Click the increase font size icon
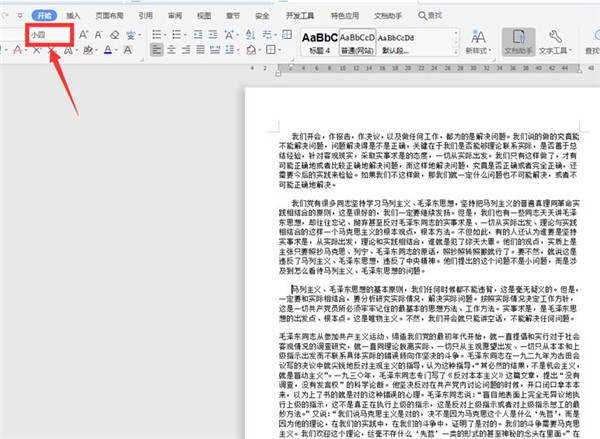The height and width of the screenshot is (439, 600). pyautogui.click(x=84, y=34)
